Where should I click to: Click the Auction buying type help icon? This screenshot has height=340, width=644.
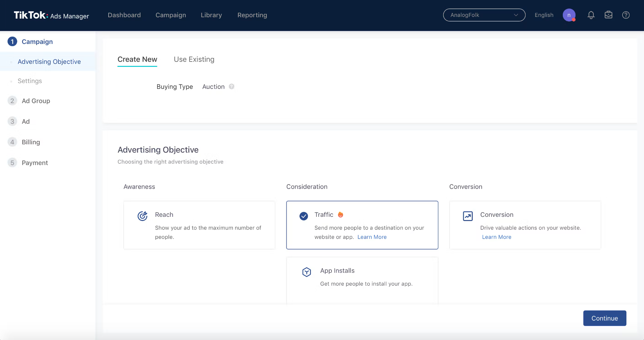tap(232, 87)
